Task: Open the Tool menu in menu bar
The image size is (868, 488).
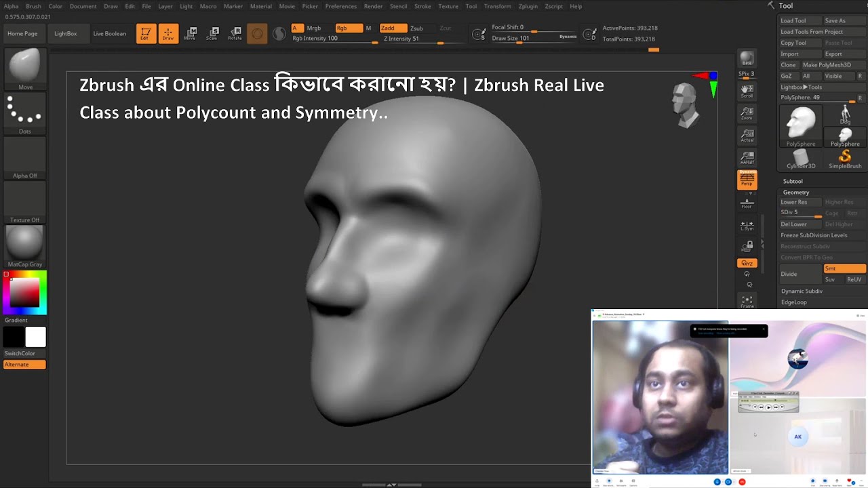Action: tap(471, 6)
